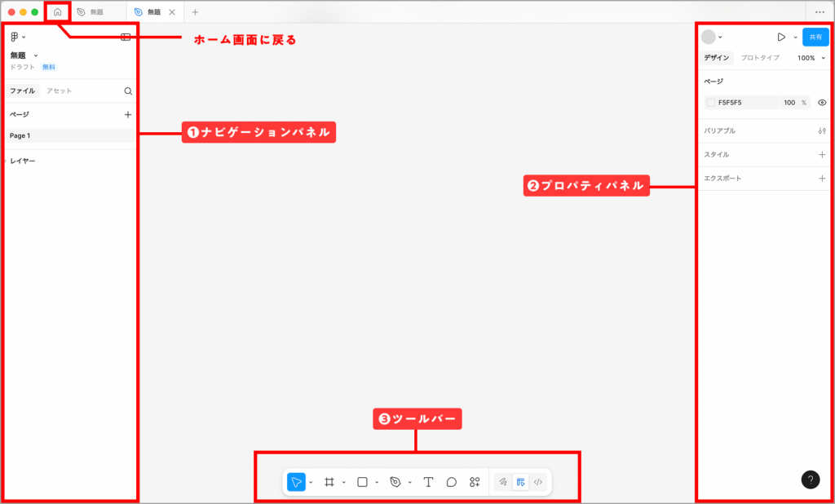Collapse the left sidebar with the panel toggle icon

pos(126,37)
